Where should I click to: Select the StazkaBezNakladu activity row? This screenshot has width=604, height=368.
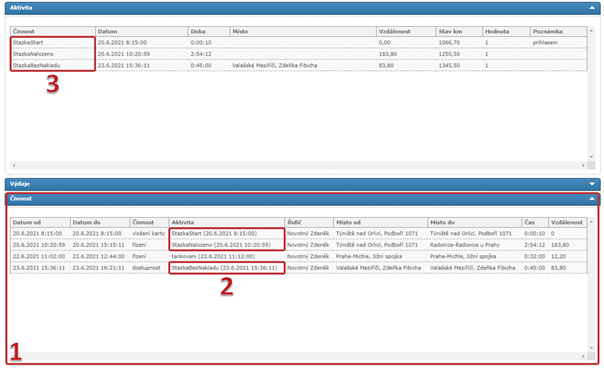[299, 66]
